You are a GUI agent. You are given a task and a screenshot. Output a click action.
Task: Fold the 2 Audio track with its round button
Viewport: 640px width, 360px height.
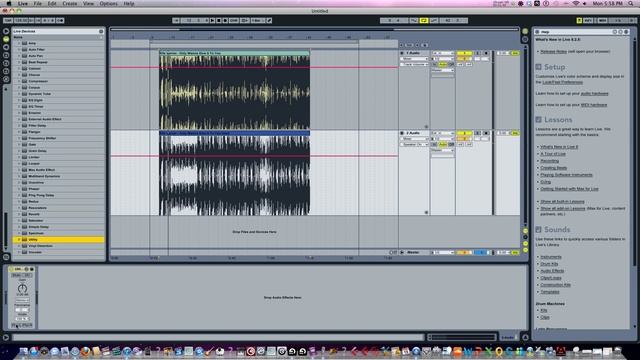click(x=402, y=133)
